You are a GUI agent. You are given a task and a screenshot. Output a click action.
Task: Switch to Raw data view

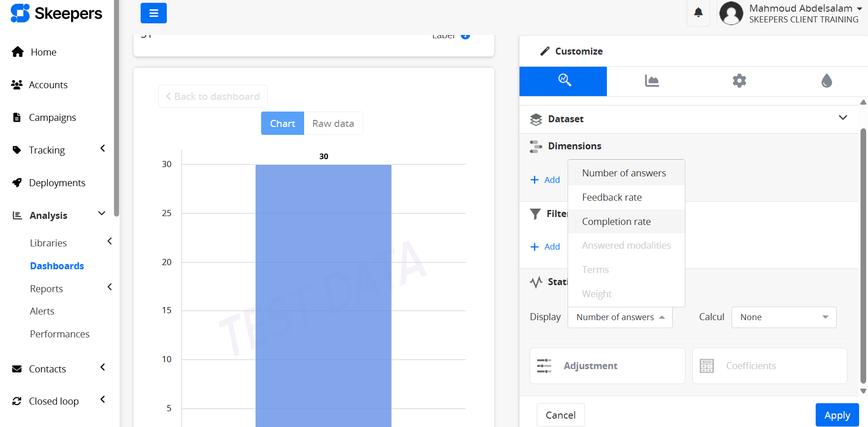333,123
